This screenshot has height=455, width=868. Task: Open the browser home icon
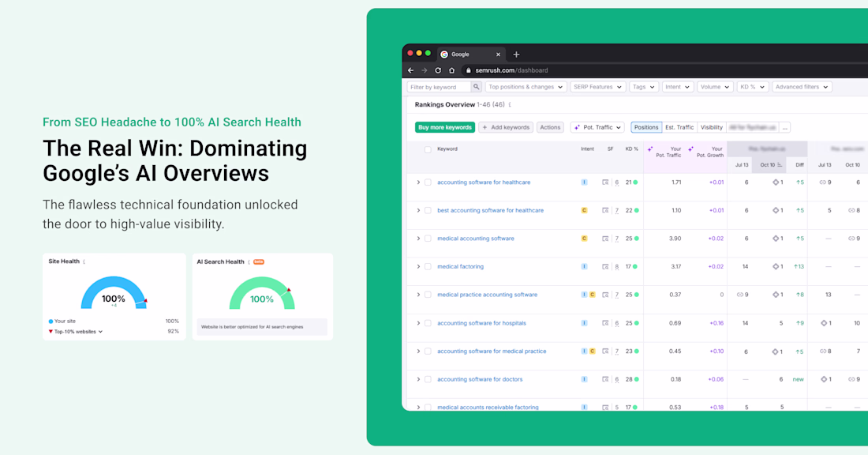pyautogui.click(x=451, y=70)
